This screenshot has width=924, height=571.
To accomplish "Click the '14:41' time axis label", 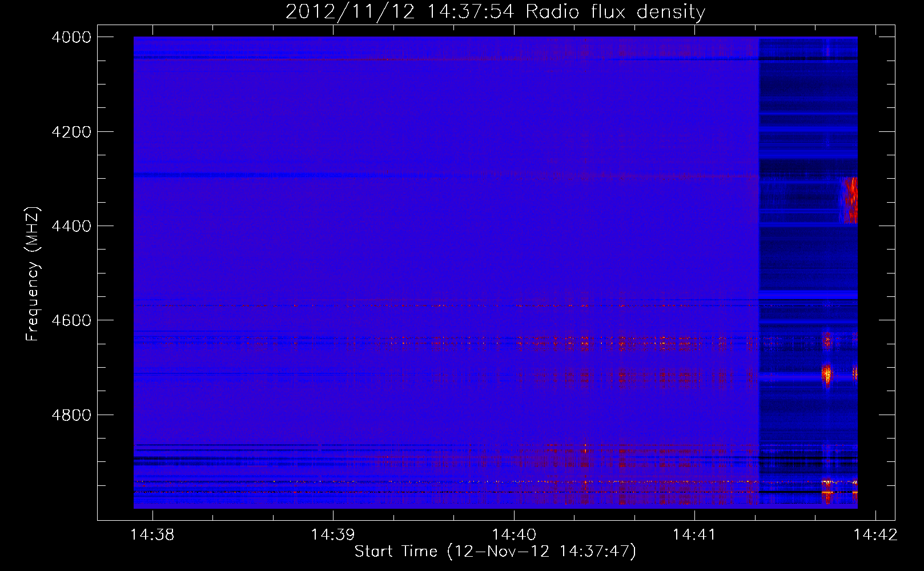I will 694,534.
